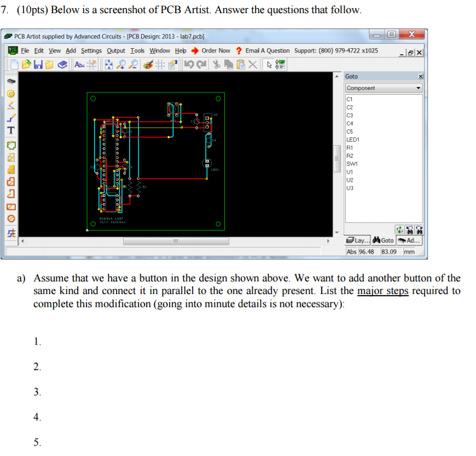Click the Order Now link
The width and height of the screenshot is (476, 456).
click(x=216, y=50)
